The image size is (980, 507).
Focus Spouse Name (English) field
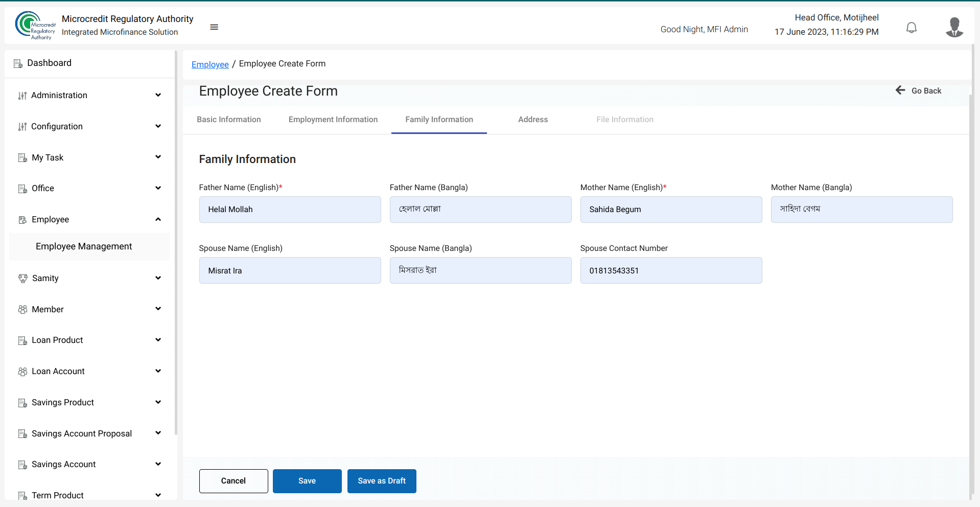pos(290,270)
